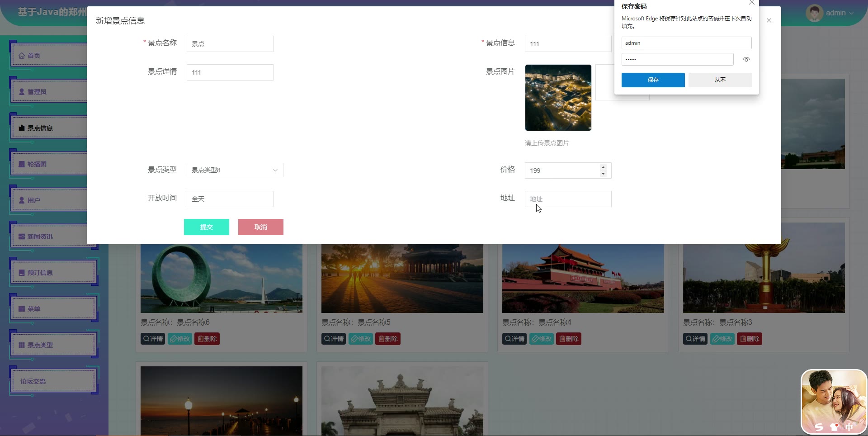This screenshot has height=436, width=868.
Task: Focus the 景点信息 input field
Action: [568, 44]
